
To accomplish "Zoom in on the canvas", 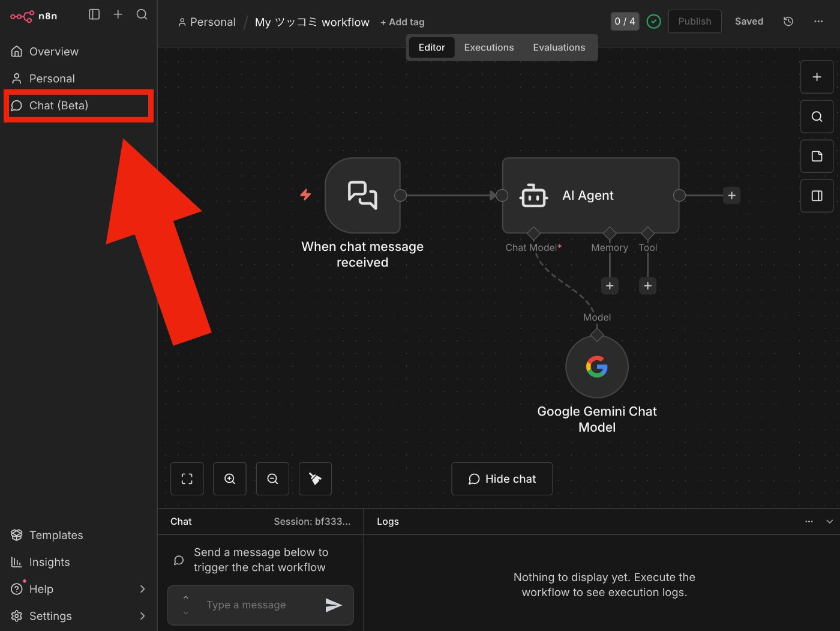I will pos(230,479).
